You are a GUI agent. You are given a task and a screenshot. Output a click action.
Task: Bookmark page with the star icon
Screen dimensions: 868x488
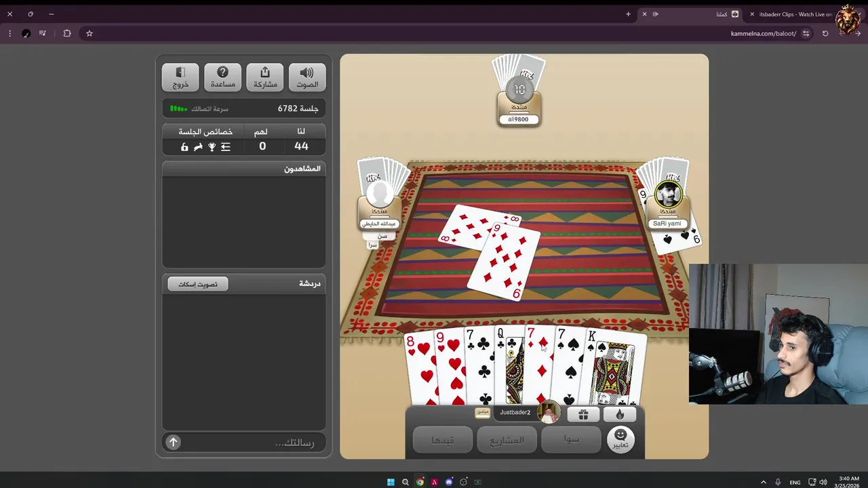[89, 33]
